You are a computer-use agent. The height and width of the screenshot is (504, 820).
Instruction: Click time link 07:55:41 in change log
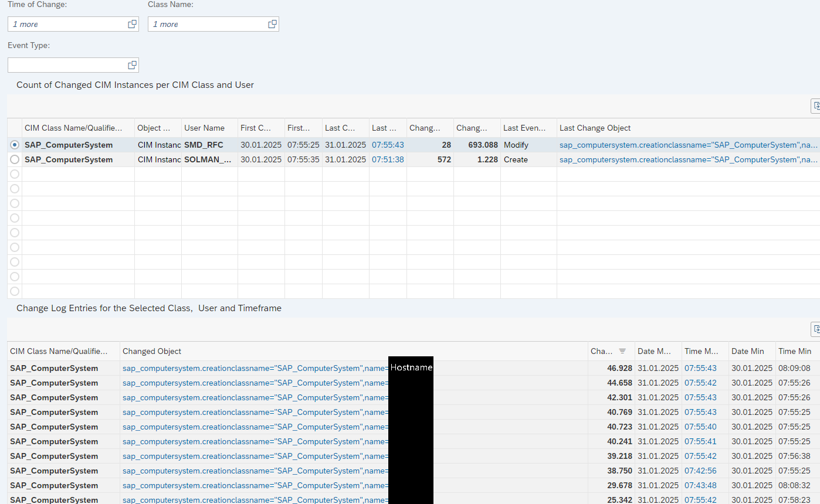point(700,441)
